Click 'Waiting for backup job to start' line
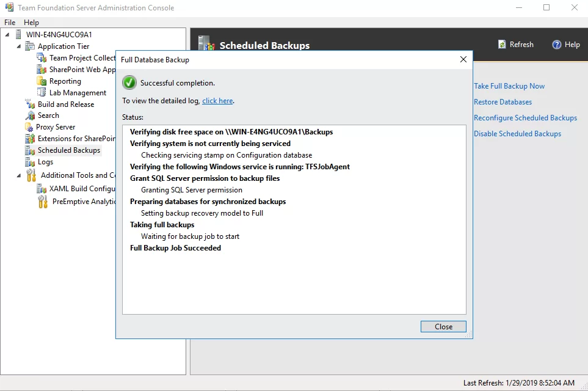The width and height of the screenshot is (588, 391). click(190, 236)
